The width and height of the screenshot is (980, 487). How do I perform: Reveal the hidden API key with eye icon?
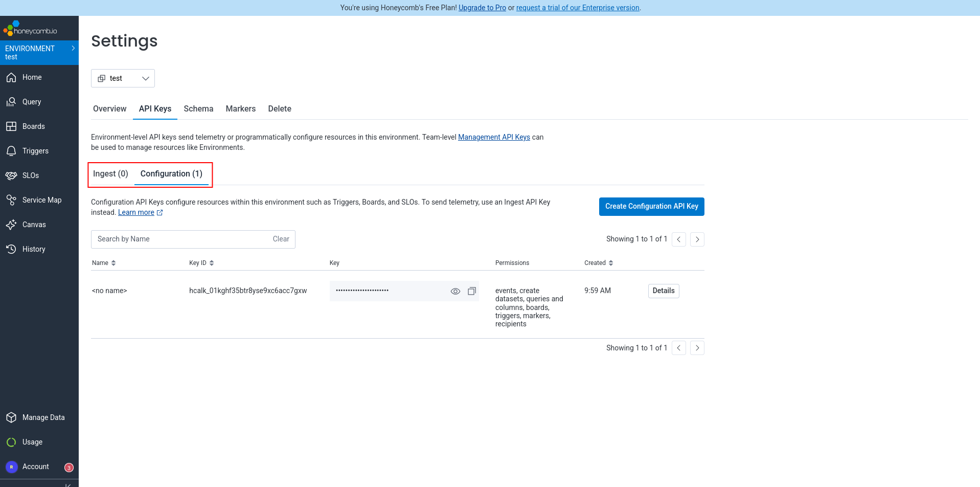(x=455, y=291)
